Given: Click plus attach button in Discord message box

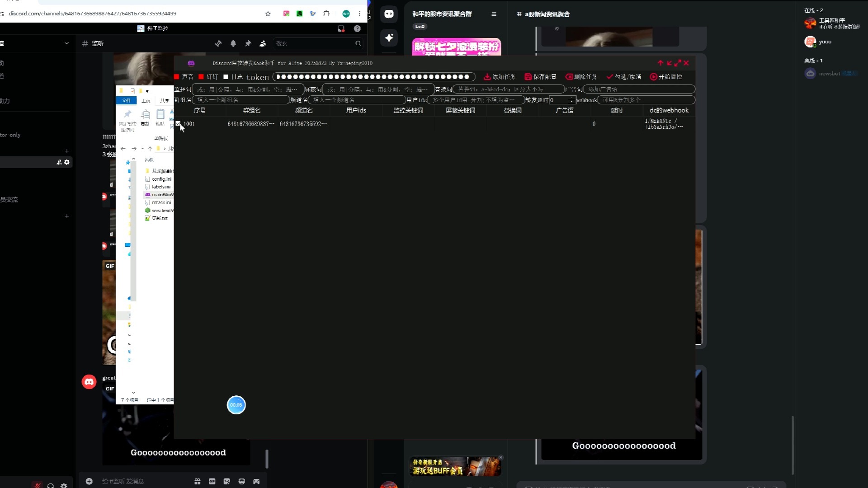Looking at the screenshot, I should click(89, 481).
